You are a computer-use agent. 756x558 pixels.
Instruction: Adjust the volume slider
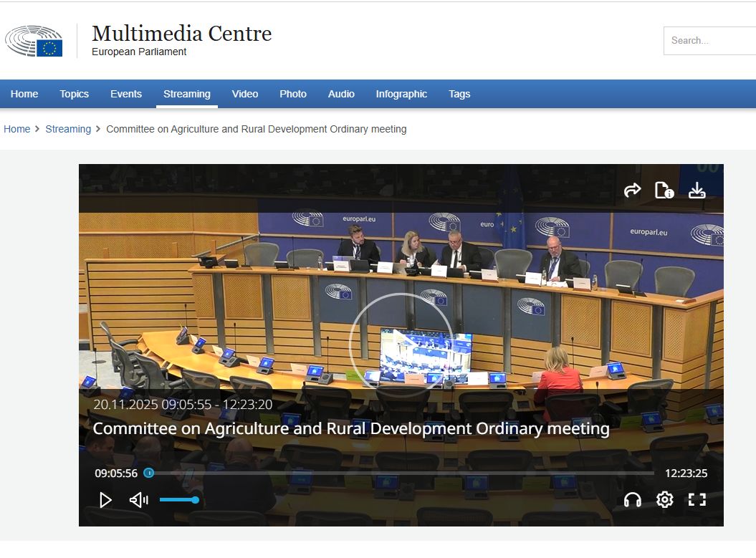coord(178,500)
